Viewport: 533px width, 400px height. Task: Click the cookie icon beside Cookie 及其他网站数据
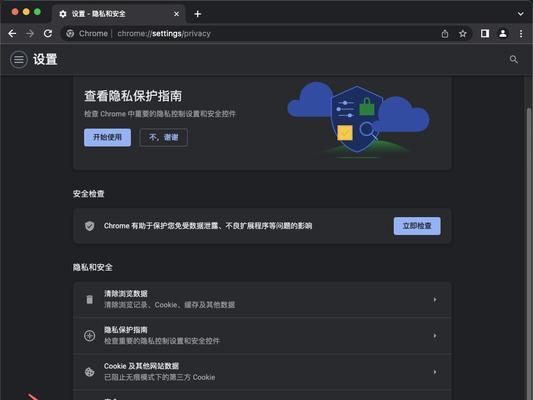tap(89, 372)
